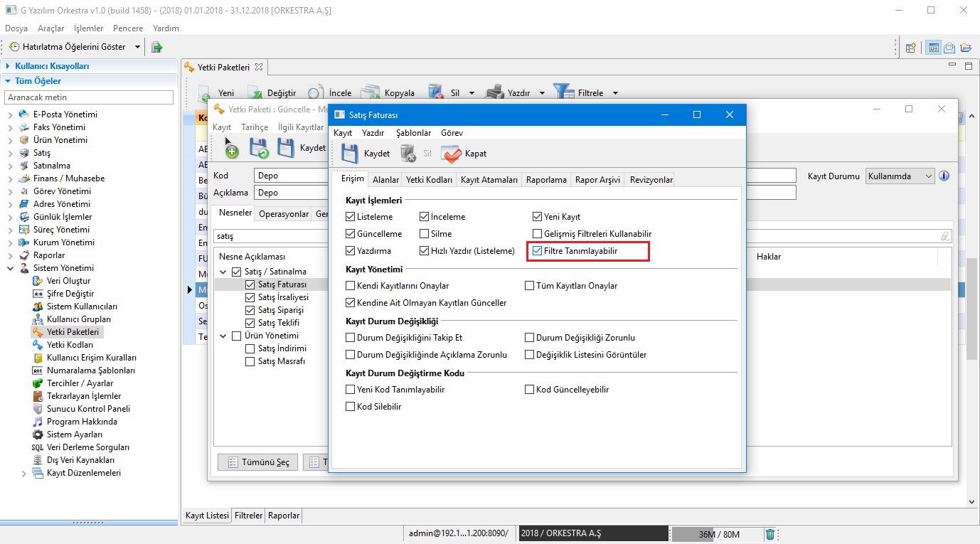Click the Sil trash icon in main toolbar

pos(436,92)
